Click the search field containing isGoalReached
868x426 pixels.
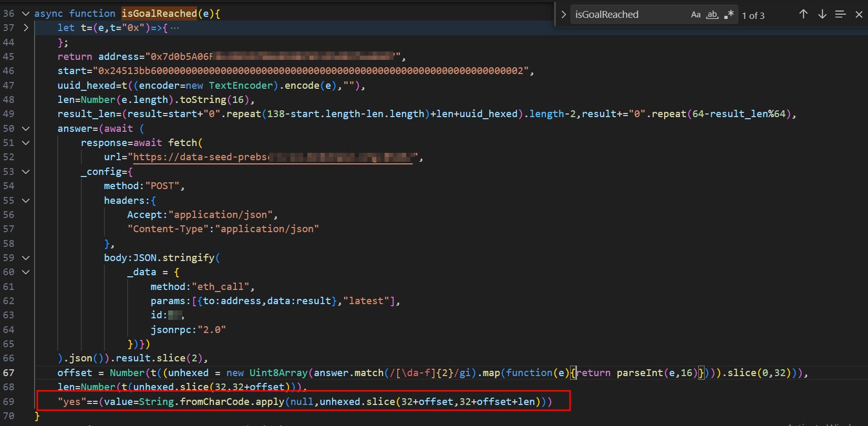coord(628,15)
